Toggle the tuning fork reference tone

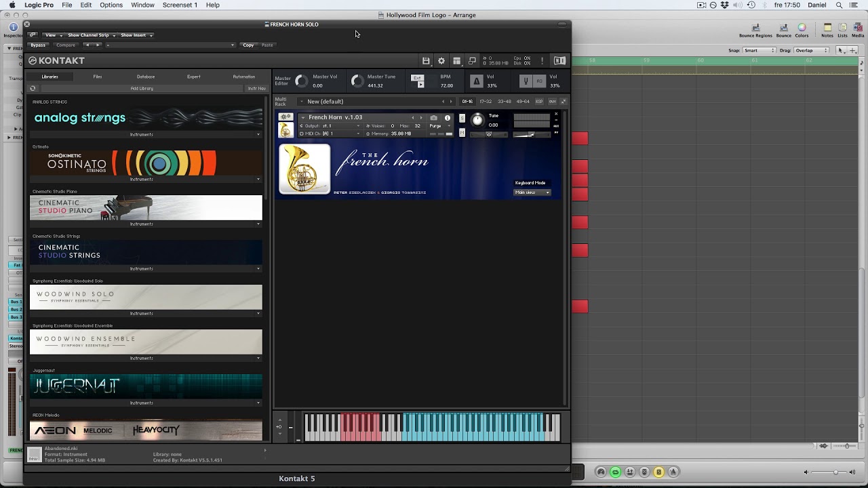point(526,81)
